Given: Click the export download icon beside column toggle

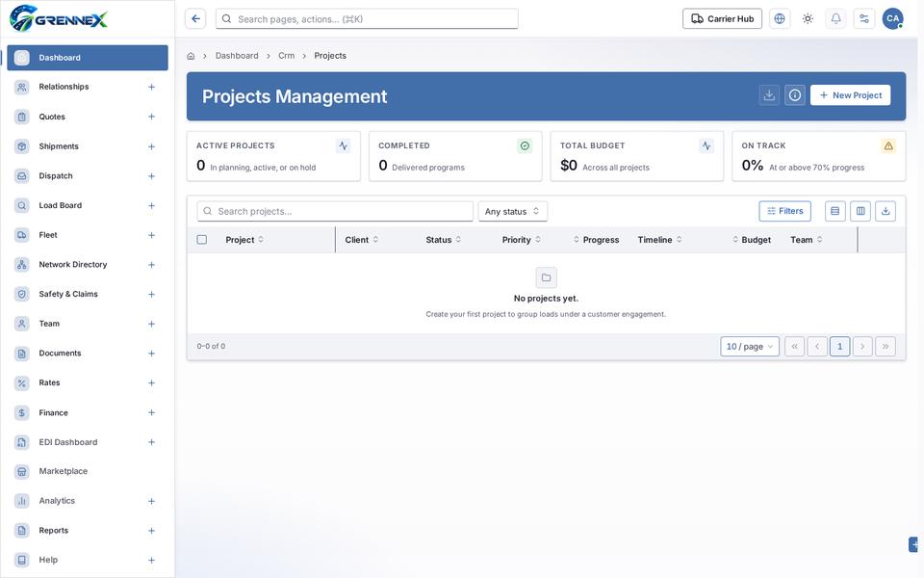Looking at the screenshot, I should (x=885, y=211).
